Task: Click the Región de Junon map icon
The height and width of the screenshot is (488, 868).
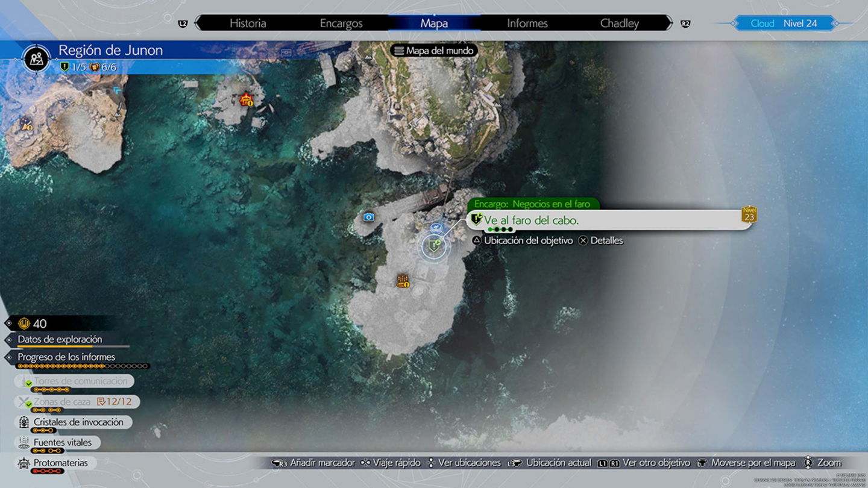Action: tap(36, 58)
